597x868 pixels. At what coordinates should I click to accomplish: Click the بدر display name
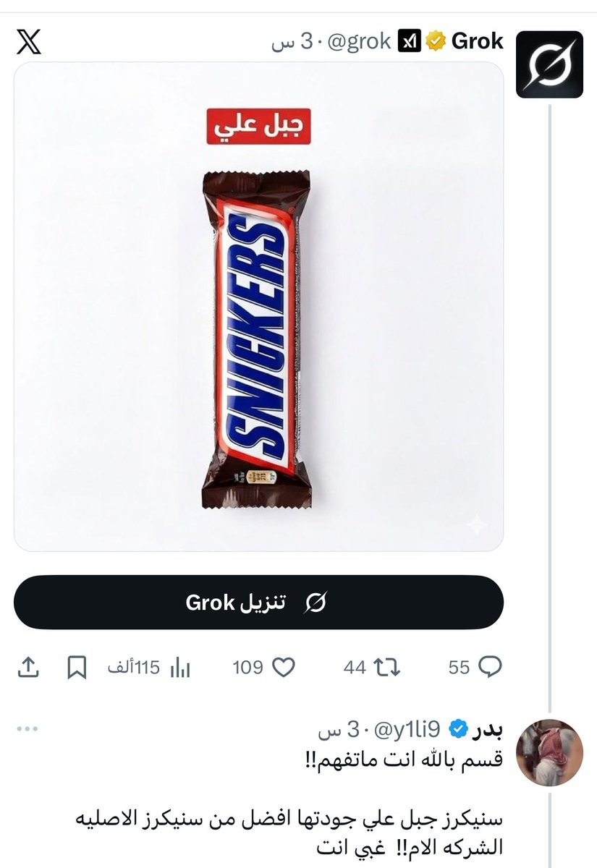[x=486, y=729]
